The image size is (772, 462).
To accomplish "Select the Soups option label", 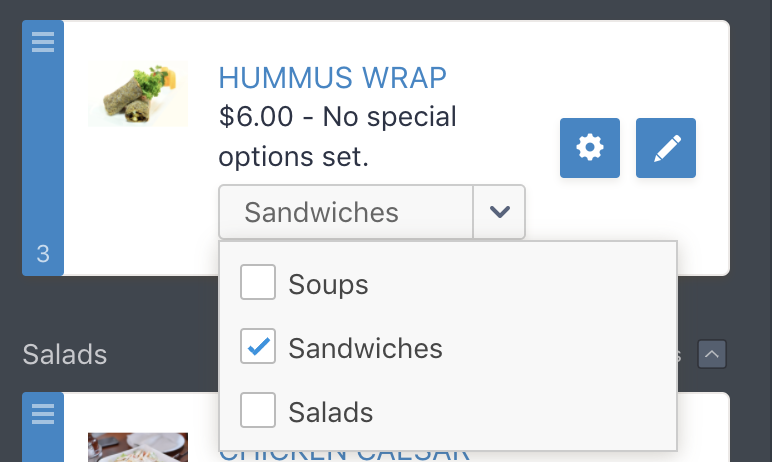I will (328, 285).
